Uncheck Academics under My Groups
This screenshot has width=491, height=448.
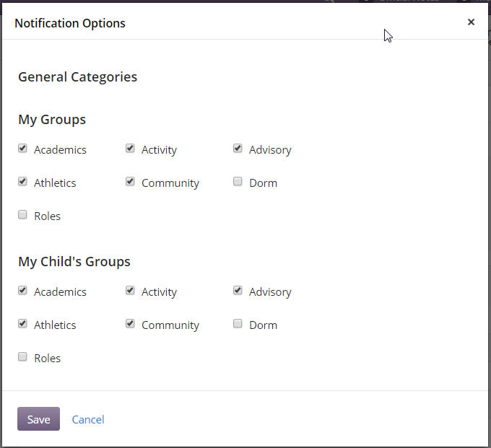tap(22, 149)
